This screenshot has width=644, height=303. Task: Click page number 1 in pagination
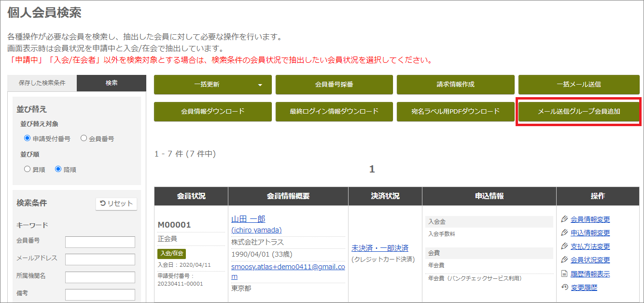tap(372, 169)
